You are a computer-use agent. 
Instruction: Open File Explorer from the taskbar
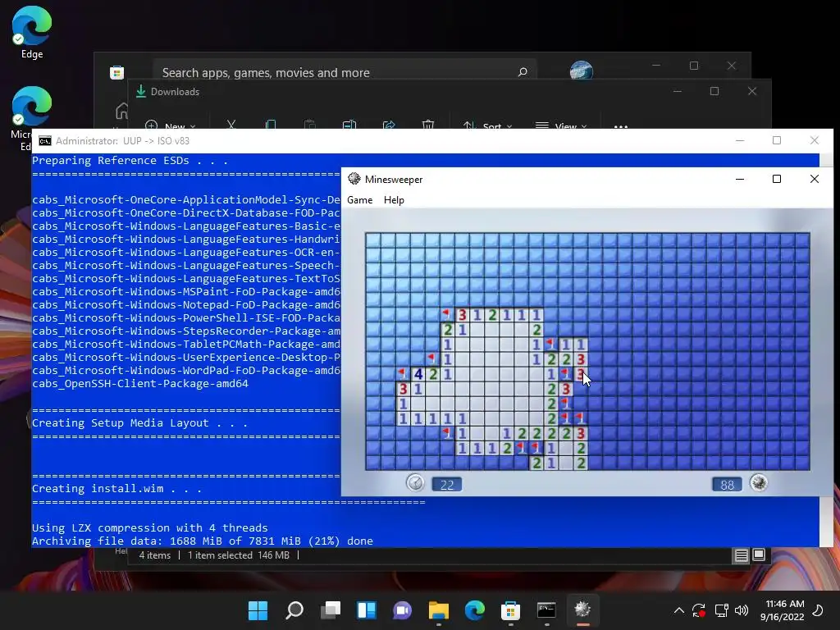pos(438,609)
